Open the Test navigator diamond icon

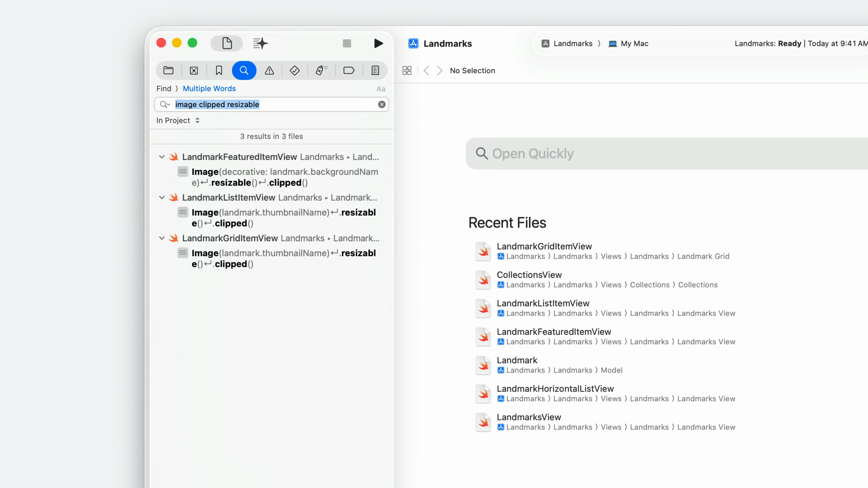click(x=295, y=70)
